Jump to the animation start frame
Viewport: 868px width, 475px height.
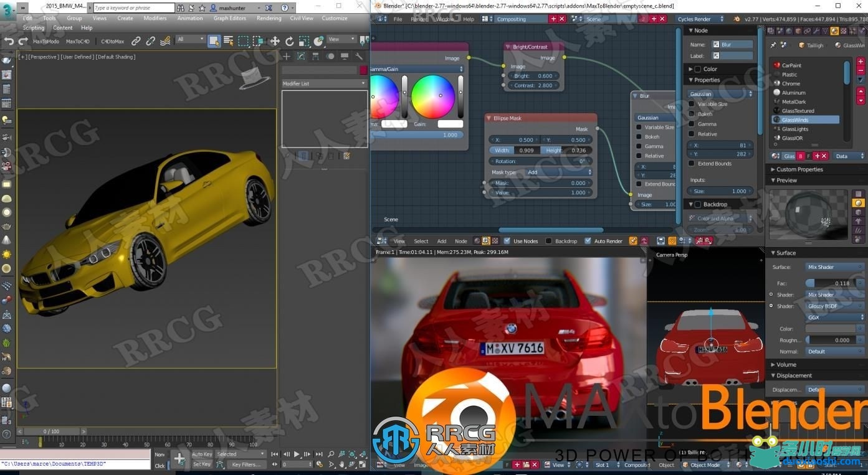coord(275,454)
